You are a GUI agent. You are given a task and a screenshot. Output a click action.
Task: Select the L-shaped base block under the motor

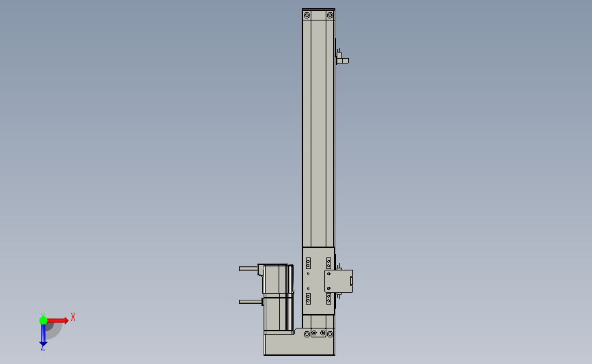pyautogui.click(x=299, y=342)
